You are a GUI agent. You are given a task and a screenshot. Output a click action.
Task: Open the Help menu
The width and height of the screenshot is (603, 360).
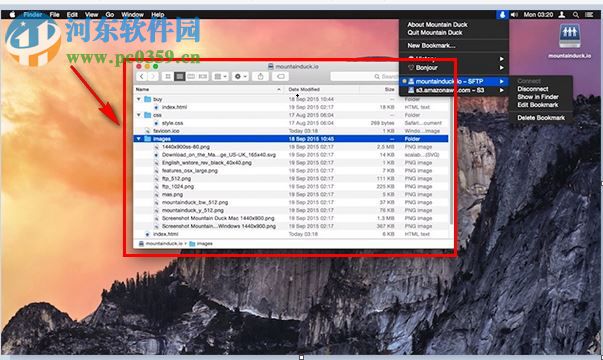click(x=157, y=15)
